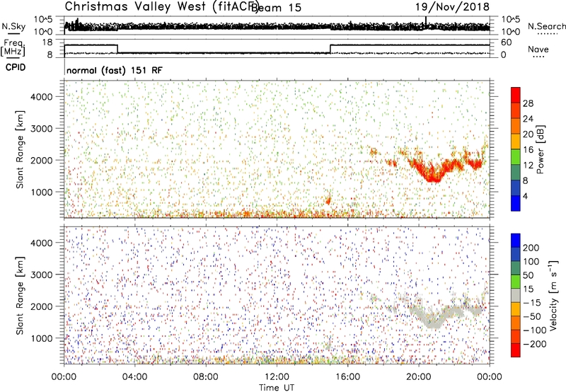Click the blue bottom of the power color bar
Viewport: 566px width, 392px height.
click(x=516, y=203)
